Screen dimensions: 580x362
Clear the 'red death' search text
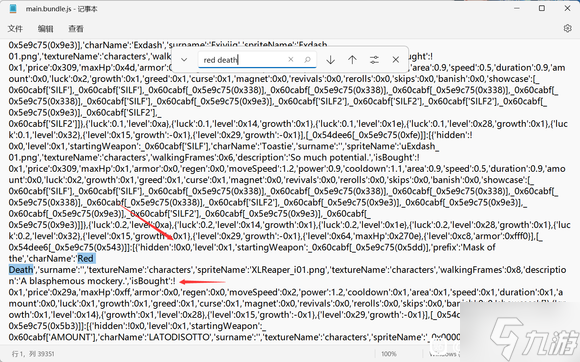(291, 59)
